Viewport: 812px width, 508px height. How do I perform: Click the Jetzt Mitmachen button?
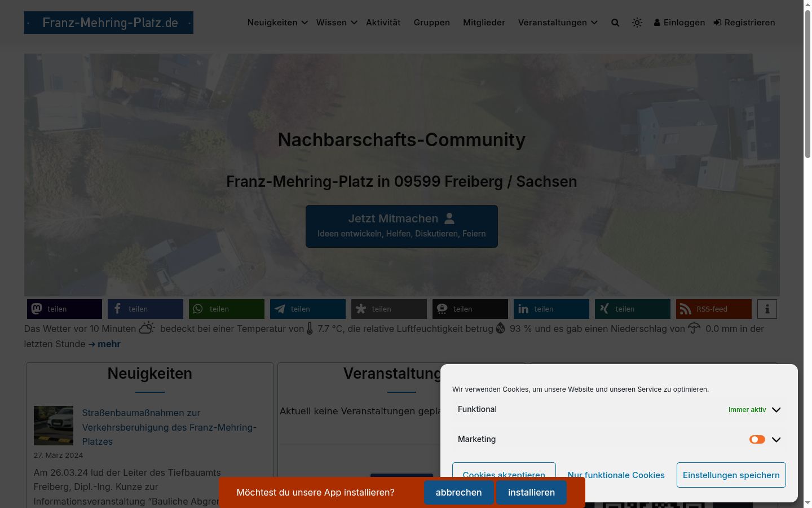401,226
